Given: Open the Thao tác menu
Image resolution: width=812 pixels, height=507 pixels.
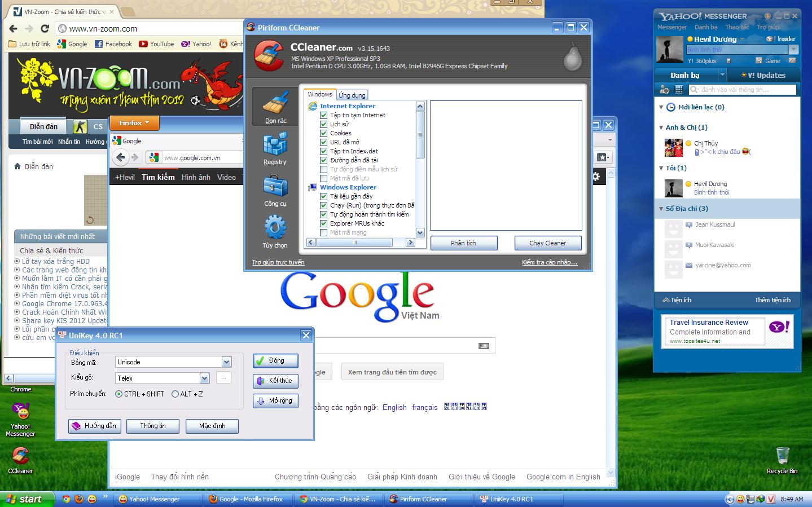Looking at the screenshot, I should tap(737, 27).
